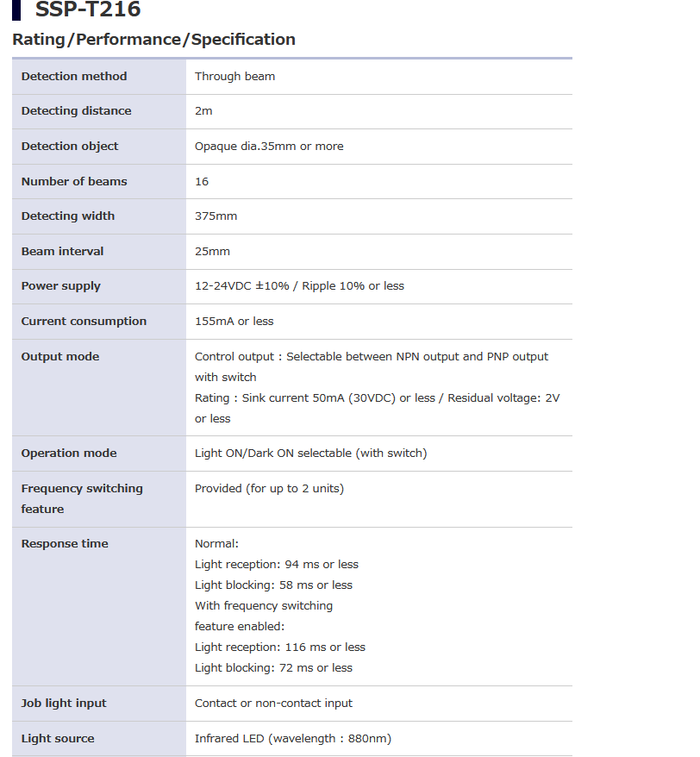Select the Detection method row label
This screenshot has height=757, width=700.
click(x=74, y=77)
